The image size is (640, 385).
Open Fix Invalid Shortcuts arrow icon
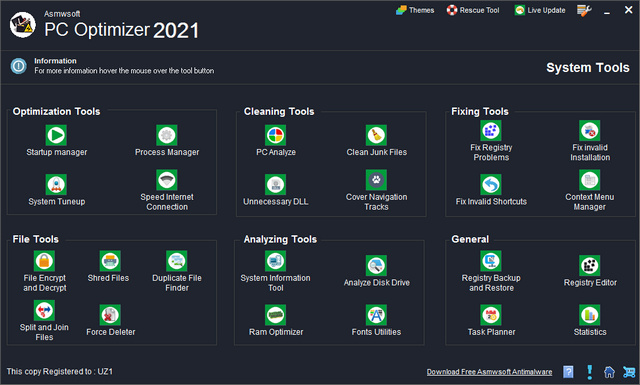(491, 185)
